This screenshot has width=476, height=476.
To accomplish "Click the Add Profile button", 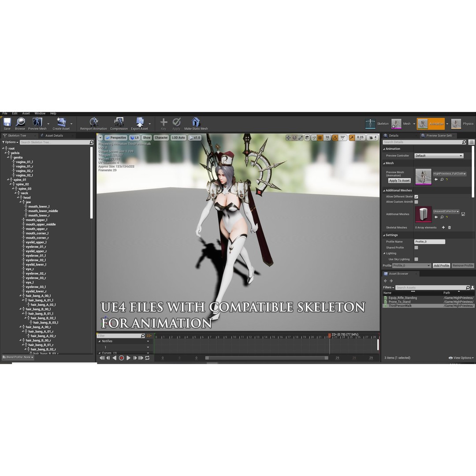I will coord(441,266).
